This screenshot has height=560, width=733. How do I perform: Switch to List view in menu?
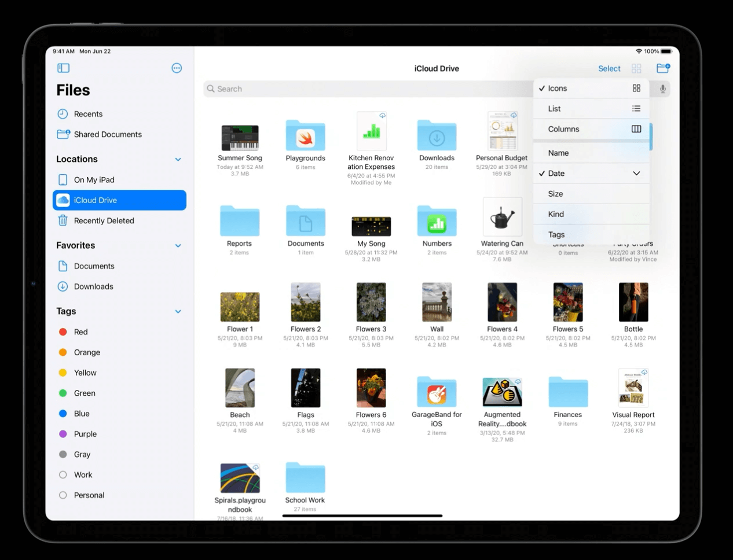(591, 109)
